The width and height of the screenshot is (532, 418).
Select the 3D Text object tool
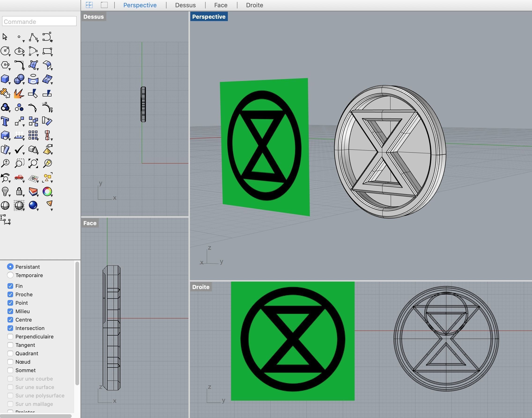[x=5, y=121]
